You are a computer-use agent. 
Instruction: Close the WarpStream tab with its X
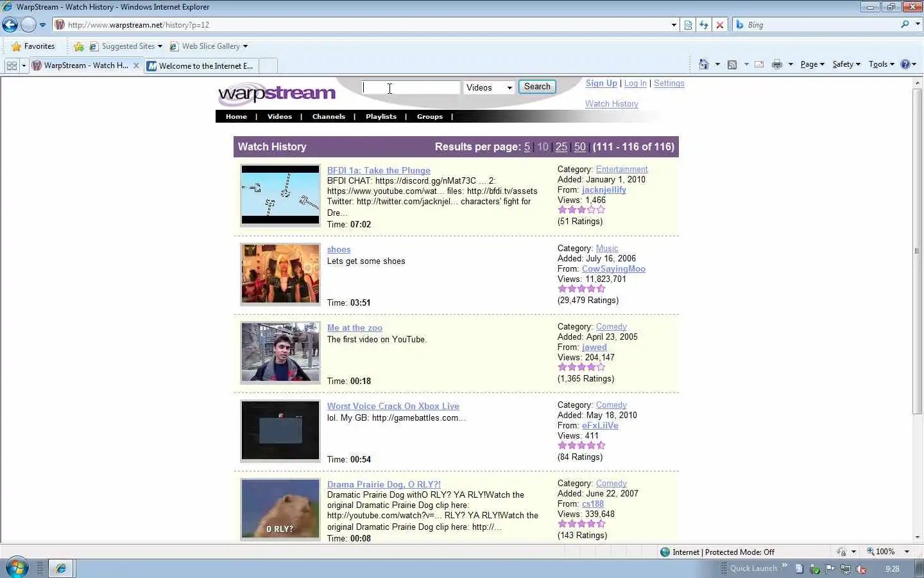click(136, 66)
